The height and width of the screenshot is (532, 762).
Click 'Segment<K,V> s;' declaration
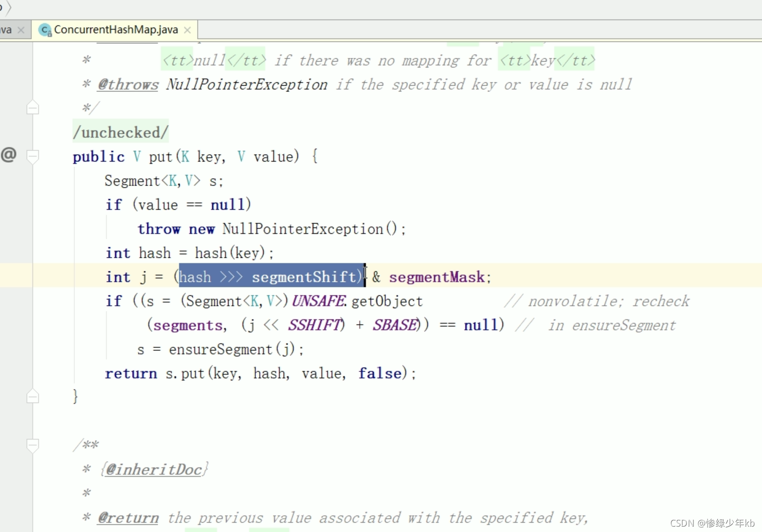coord(164,181)
